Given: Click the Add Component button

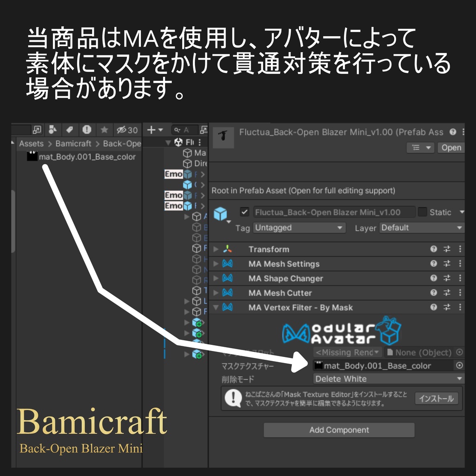Looking at the screenshot, I should [x=339, y=430].
